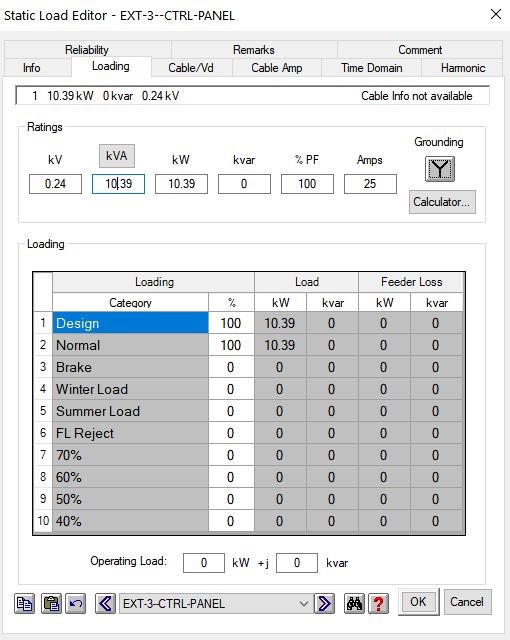Click the Amps field showing 25
This screenshot has height=640, width=510.
pos(370,184)
